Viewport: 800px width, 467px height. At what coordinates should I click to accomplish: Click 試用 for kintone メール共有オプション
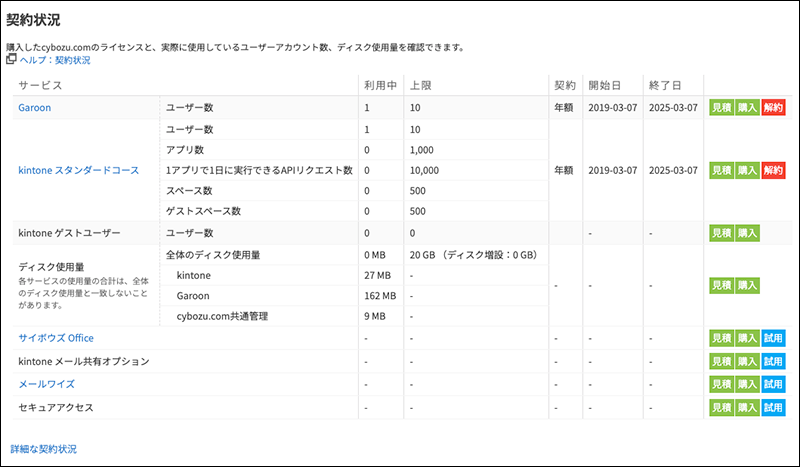773,361
